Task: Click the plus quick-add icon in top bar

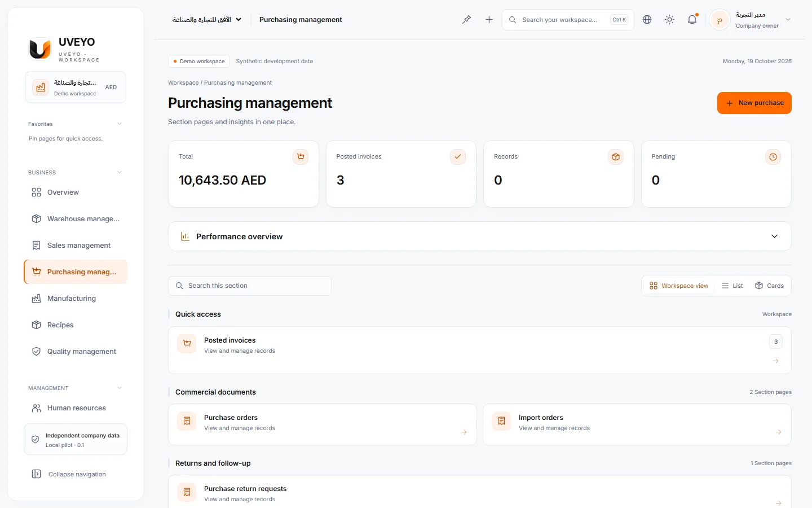Action: [489, 20]
